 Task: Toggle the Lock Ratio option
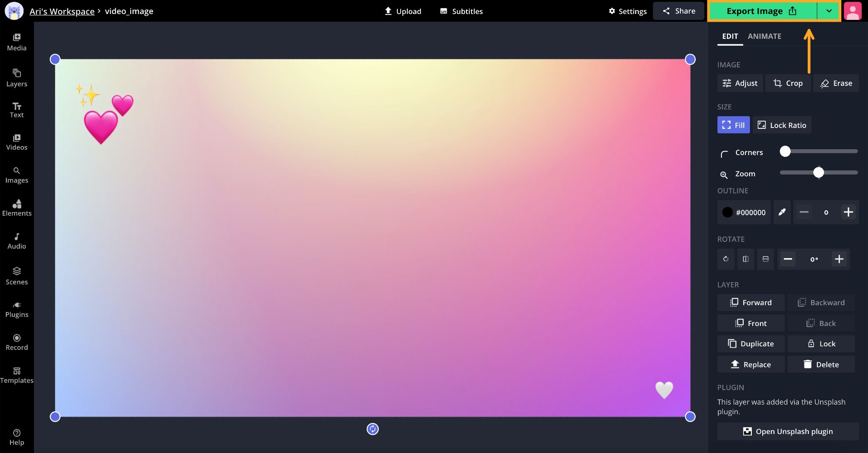(x=782, y=125)
